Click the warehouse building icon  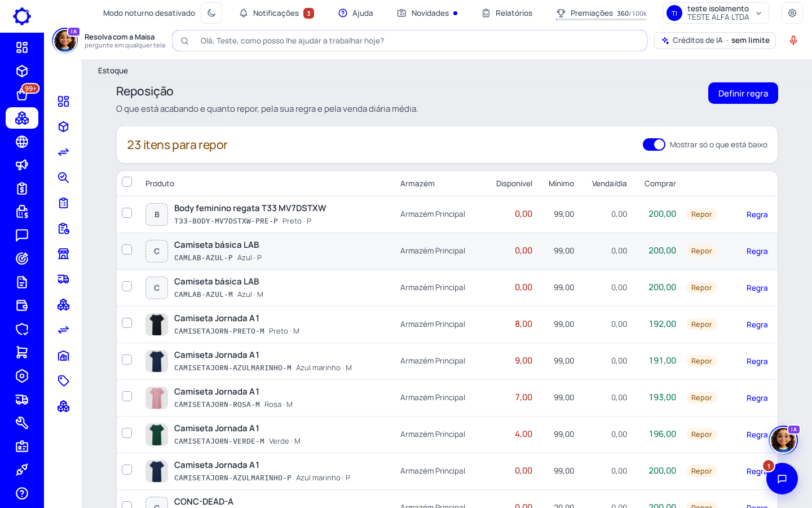pos(63,356)
